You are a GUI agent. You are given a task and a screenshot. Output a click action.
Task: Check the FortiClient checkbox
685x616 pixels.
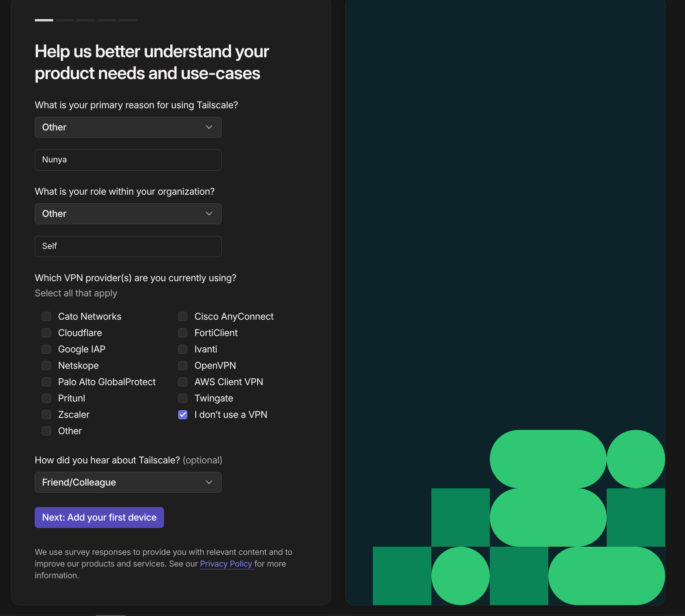tap(183, 333)
